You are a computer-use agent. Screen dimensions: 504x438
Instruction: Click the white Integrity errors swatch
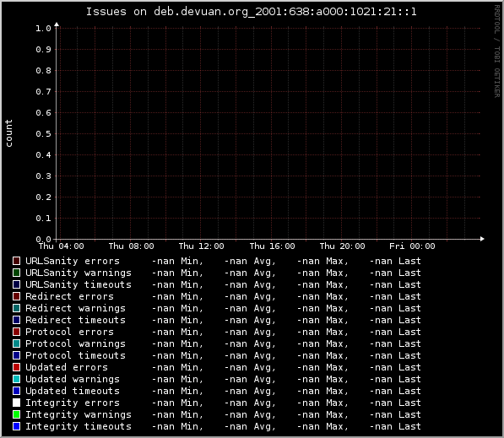click(16, 403)
